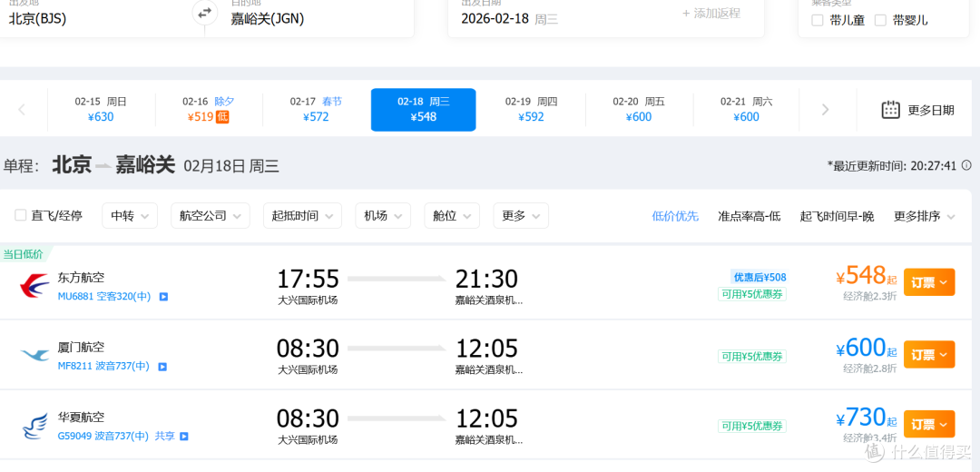Image resolution: width=980 pixels, height=472 pixels.
Task: Expand 订票 for the ¥600 flight
Action: [x=929, y=355]
